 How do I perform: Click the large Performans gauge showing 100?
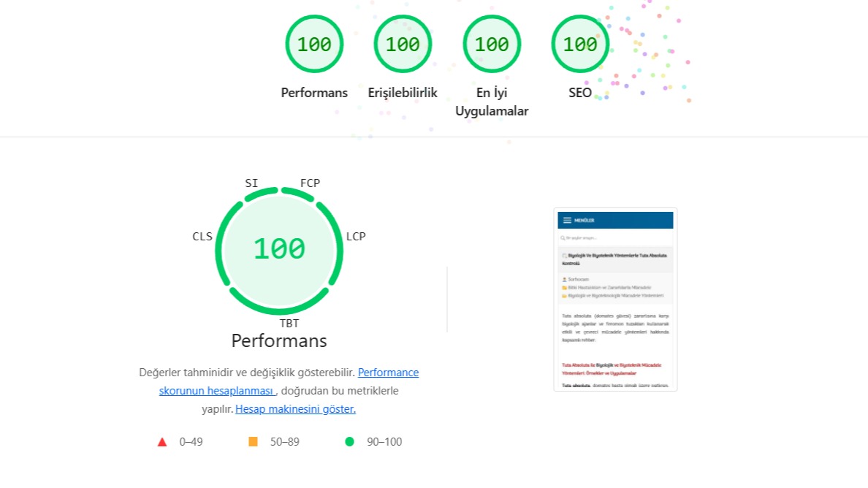279,249
